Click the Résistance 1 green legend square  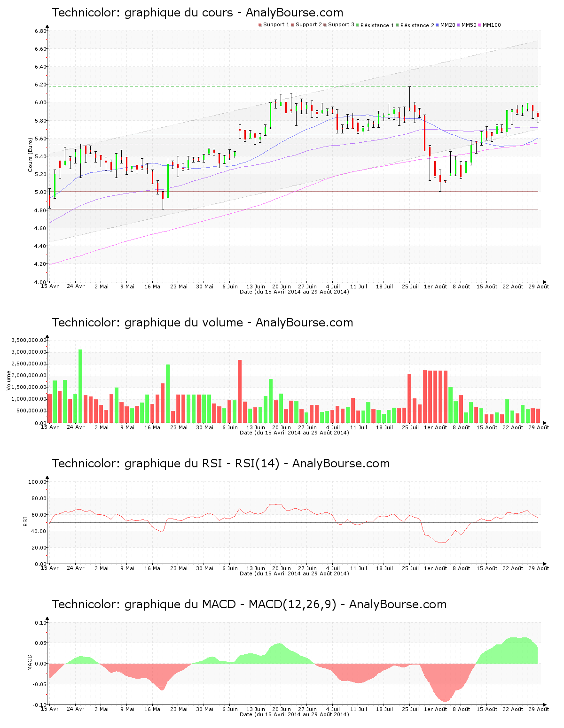(x=357, y=25)
